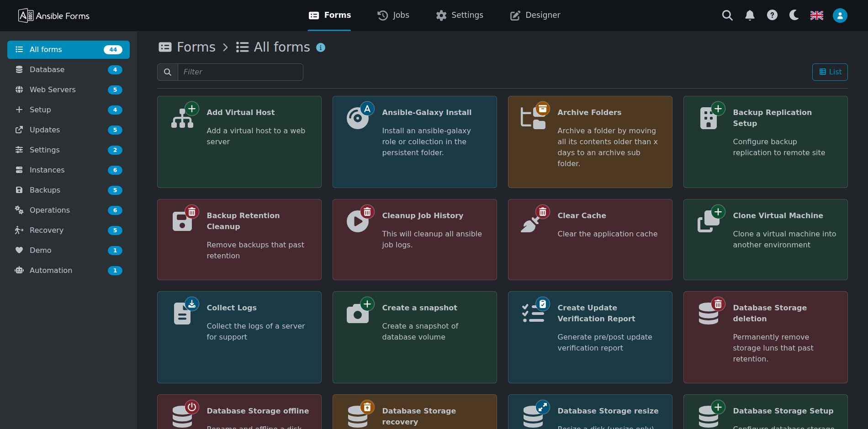868x429 pixels.
Task: Open the Designer tab
Action: [535, 16]
